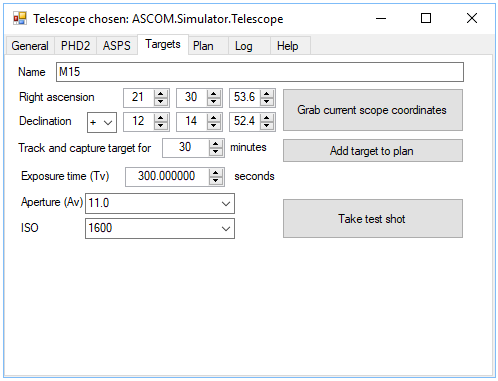Click the exposure time value field
The width and height of the screenshot is (498, 381).
point(167,177)
